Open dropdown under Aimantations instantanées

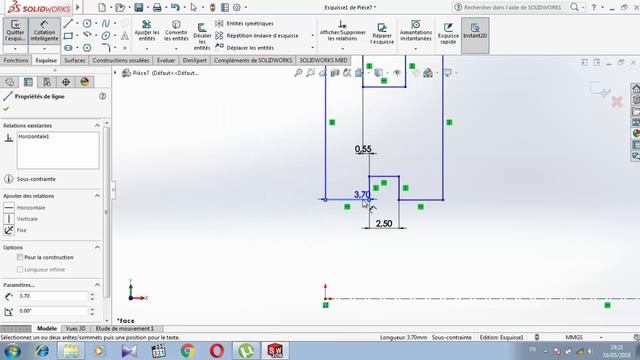(x=416, y=49)
